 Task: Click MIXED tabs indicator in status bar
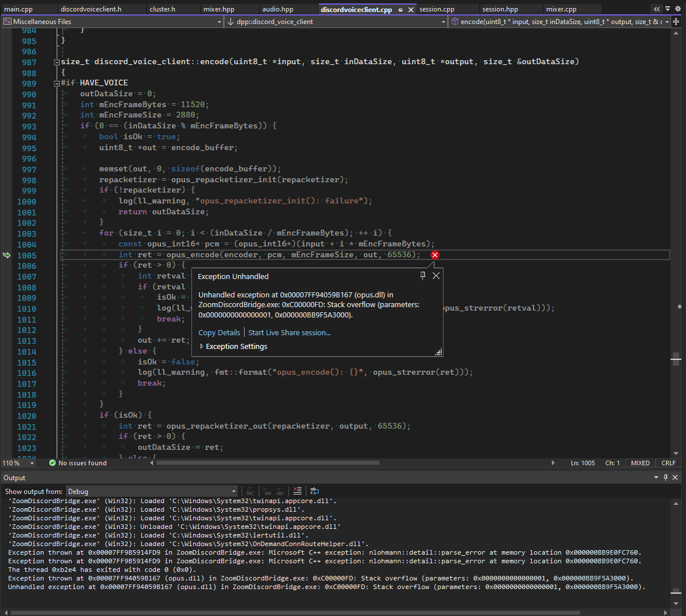[640, 463]
